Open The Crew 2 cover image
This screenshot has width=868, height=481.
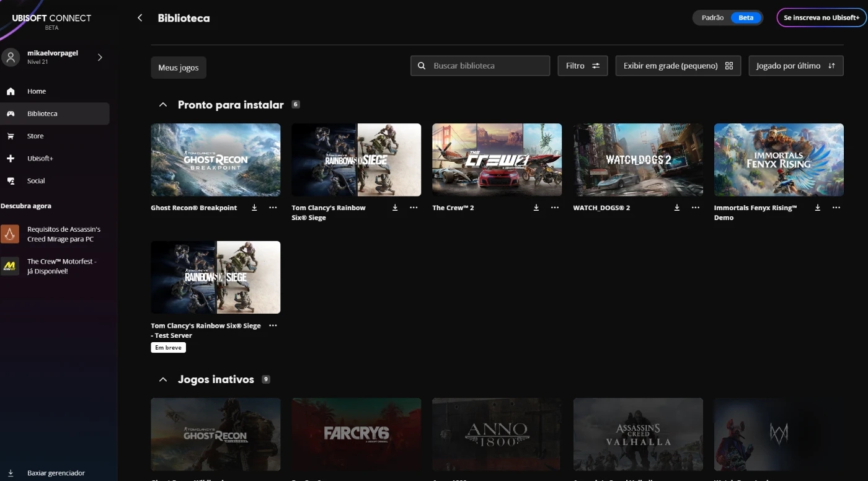497,160
